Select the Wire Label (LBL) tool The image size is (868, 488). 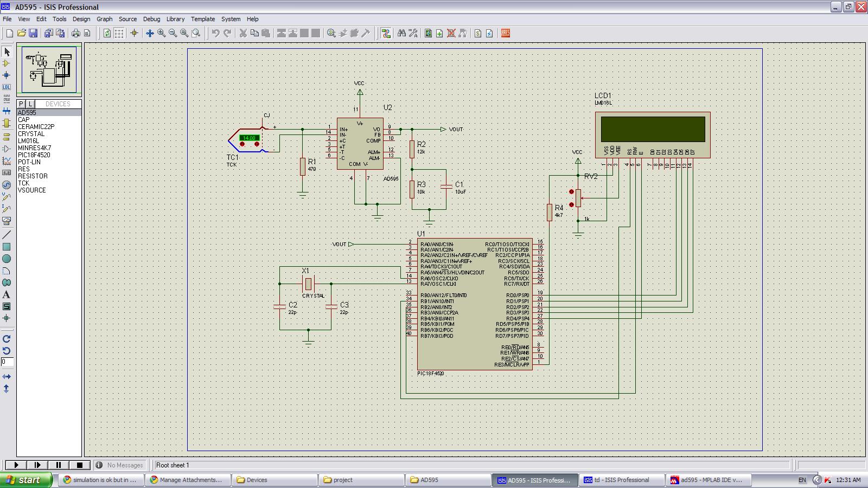(7, 87)
